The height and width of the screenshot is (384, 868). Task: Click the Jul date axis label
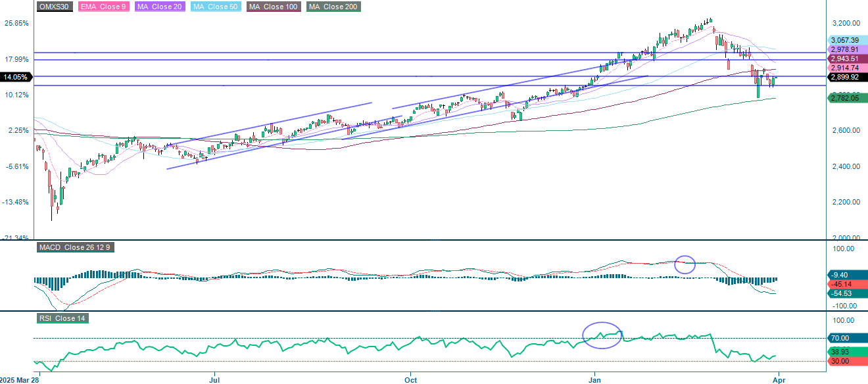[x=214, y=379]
